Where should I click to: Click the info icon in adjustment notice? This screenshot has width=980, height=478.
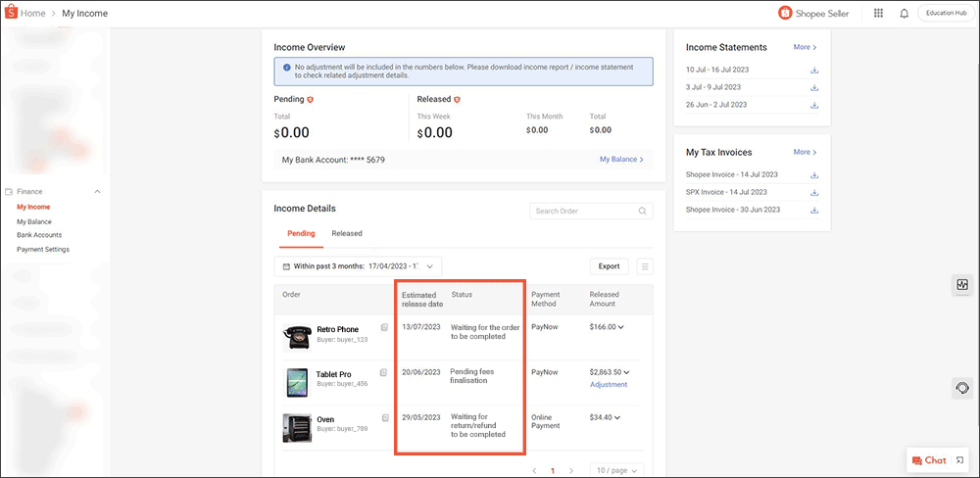click(x=287, y=67)
